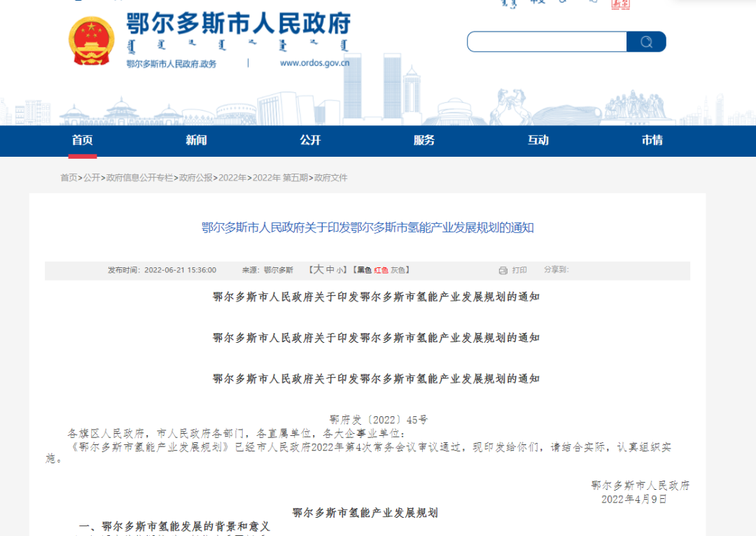This screenshot has width=756, height=536.
Task: Open the Xinhua red seal icon
Action: pos(619,4)
